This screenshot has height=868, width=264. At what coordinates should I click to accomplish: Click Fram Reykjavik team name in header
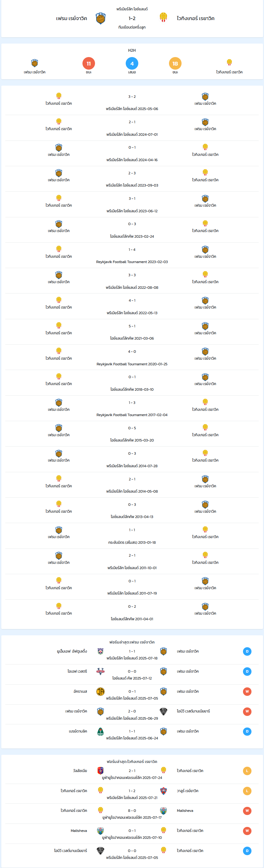[71, 19]
